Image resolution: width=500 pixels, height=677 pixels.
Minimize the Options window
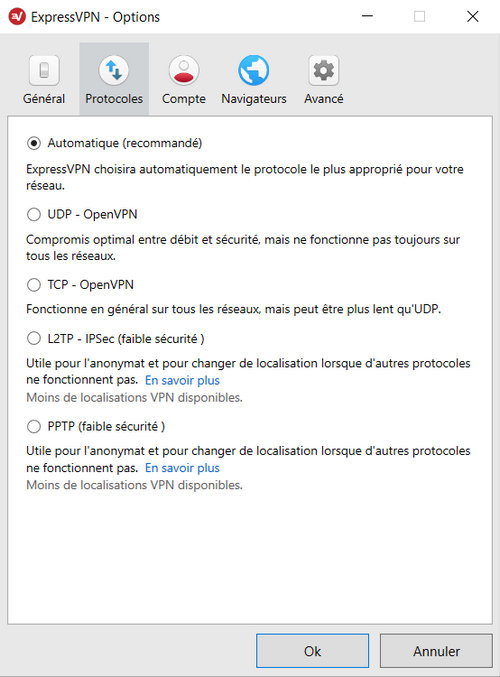pos(367,16)
